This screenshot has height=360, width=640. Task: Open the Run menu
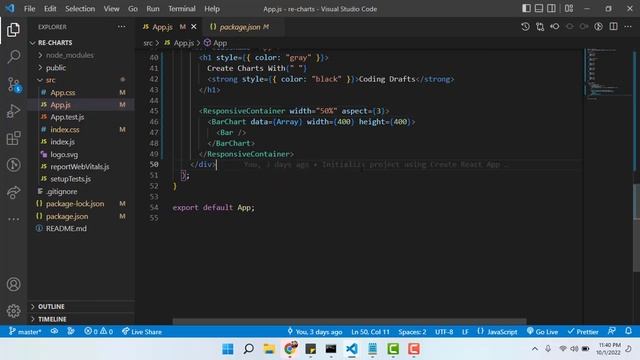153,9
